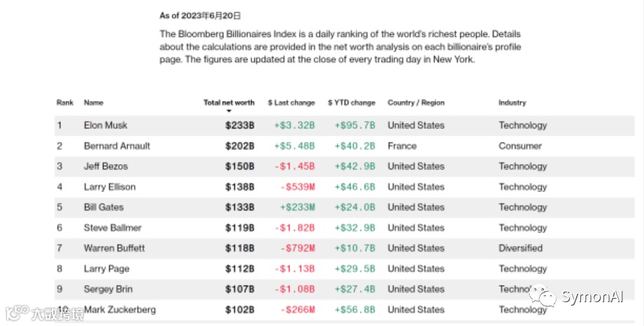644x326 pixels.
Task: Click Mark Zuckerberg's name in the table
Action: (x=119, y=310)
